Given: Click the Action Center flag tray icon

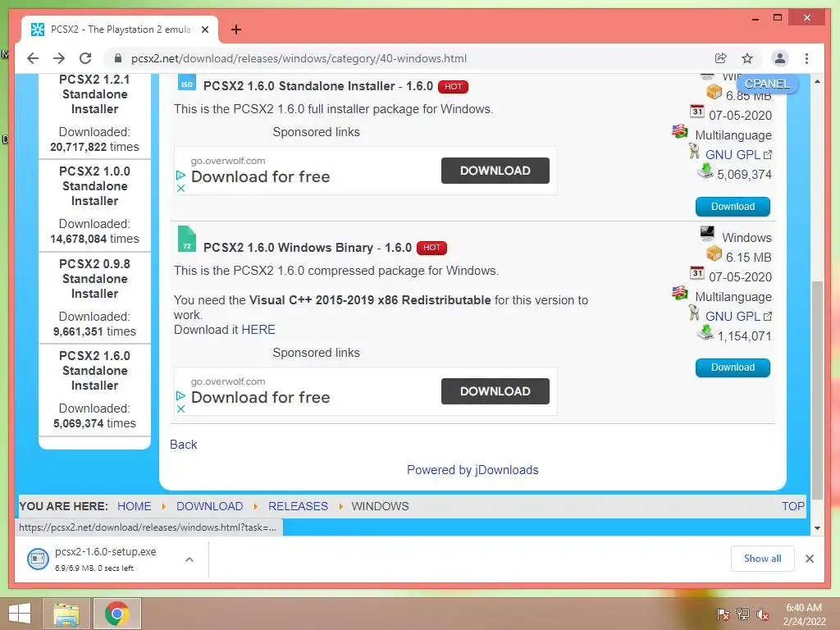Looking at the screenshot, I should coord(724,614).
